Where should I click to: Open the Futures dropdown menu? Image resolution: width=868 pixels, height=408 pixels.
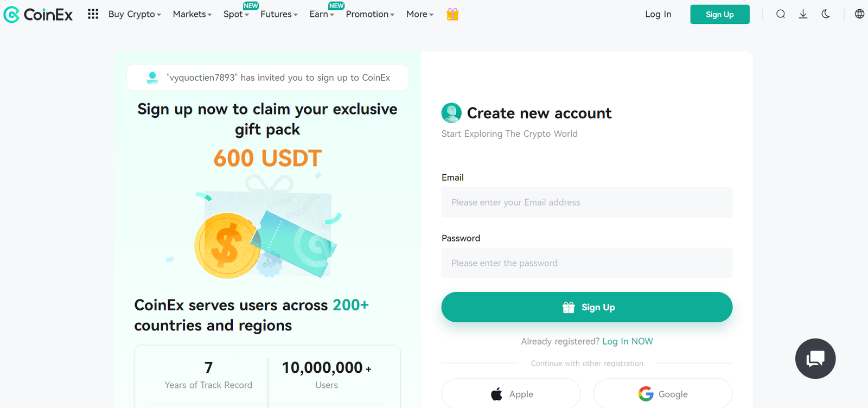coord(277,14)
